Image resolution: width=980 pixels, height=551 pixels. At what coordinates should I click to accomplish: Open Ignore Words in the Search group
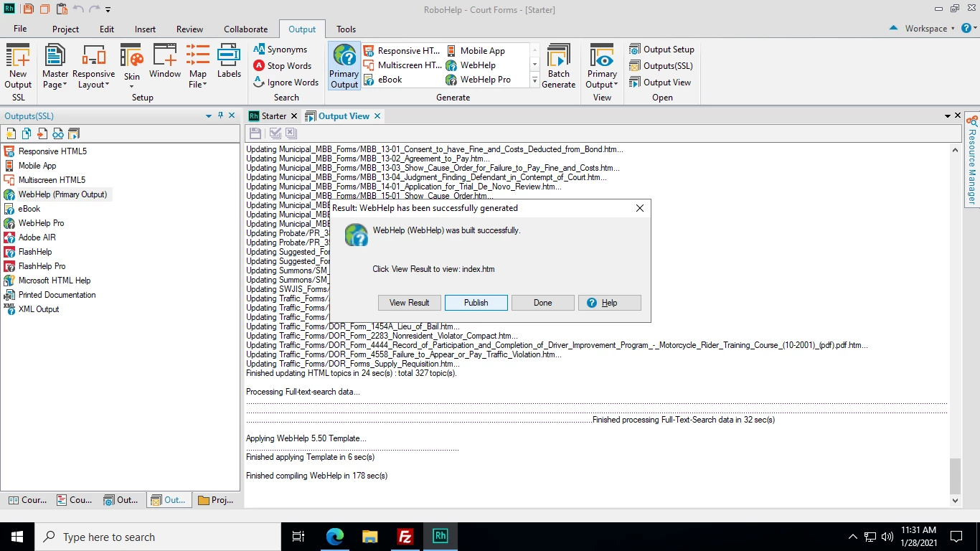(x=286, y=83)
